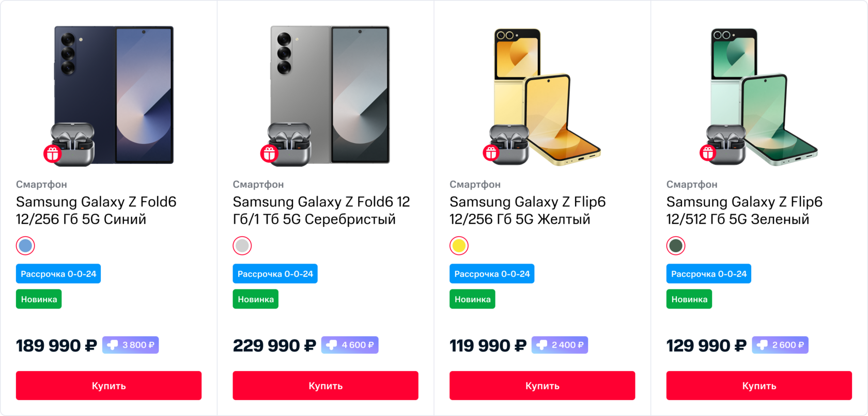The height and width of the screenshot is (416, 868).
Task: Click the 3 800 ₽ bonus badge
Action: click(x=131, y=345)
